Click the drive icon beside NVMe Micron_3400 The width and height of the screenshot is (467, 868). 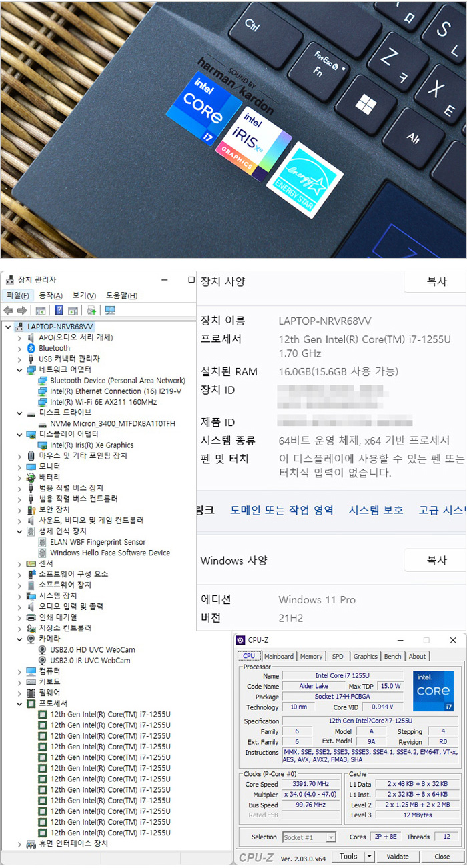coord(43,424)
